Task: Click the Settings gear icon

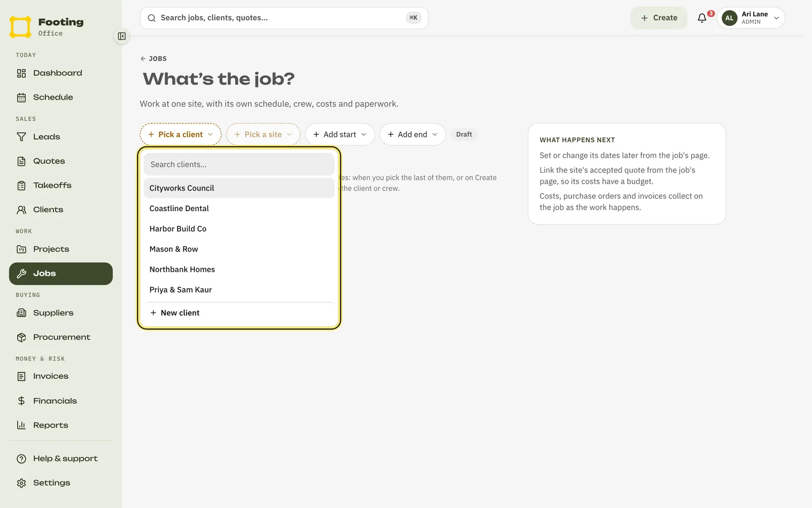Action: 21,483
